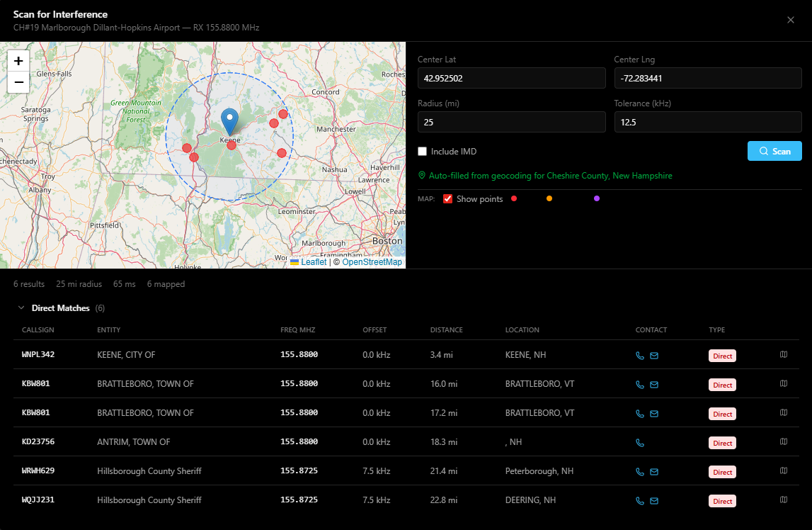Click the map icon on the KBW801 Brattleboro row

click(x=784, y=384)
